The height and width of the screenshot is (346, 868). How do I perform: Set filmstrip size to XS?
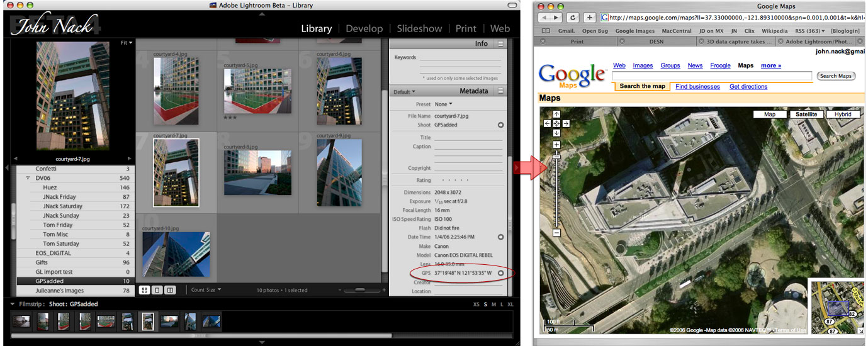(476, 304)
